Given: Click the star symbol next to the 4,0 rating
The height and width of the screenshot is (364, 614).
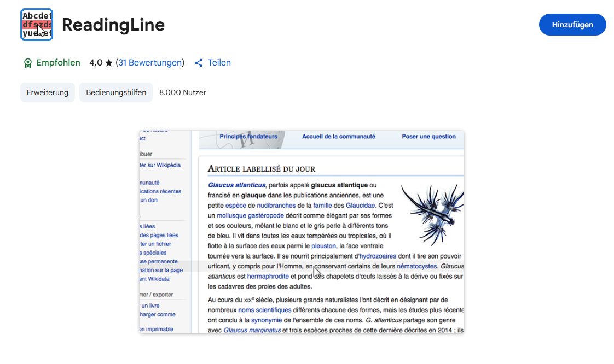Looking at the screenshot, I should pyautogui.click(x=107, y=62).
